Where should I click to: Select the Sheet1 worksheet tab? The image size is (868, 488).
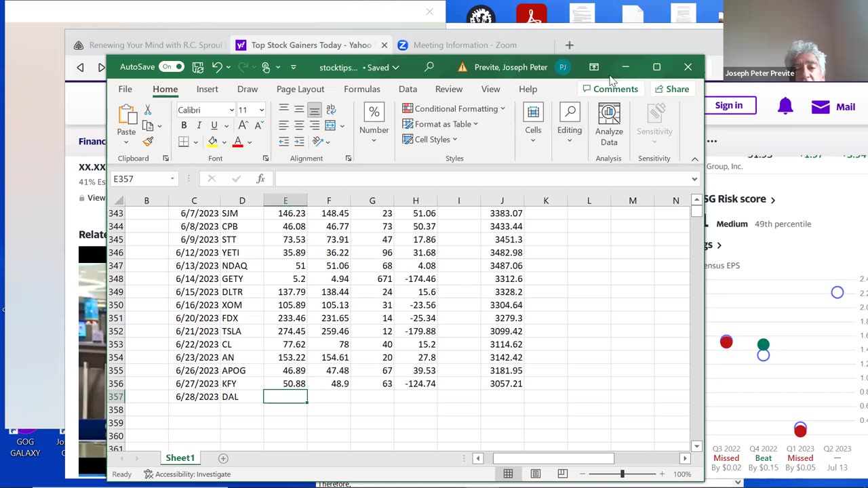(180, 458)
